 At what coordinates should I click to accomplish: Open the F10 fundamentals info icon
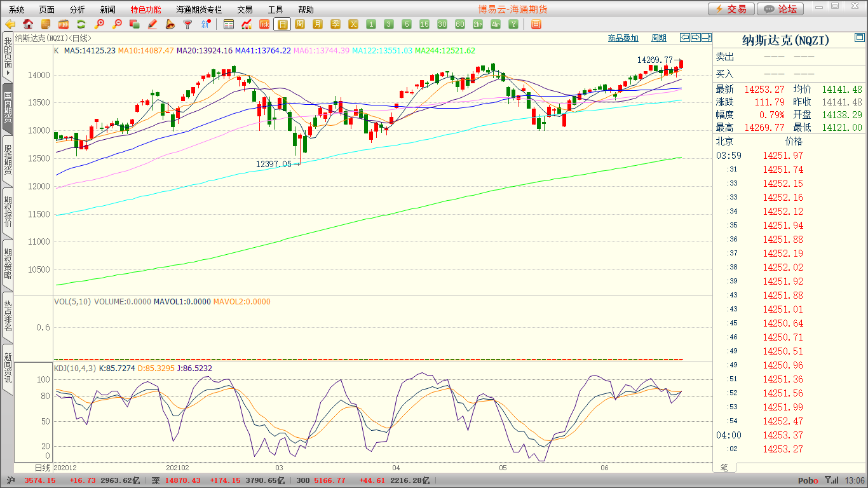64,24
